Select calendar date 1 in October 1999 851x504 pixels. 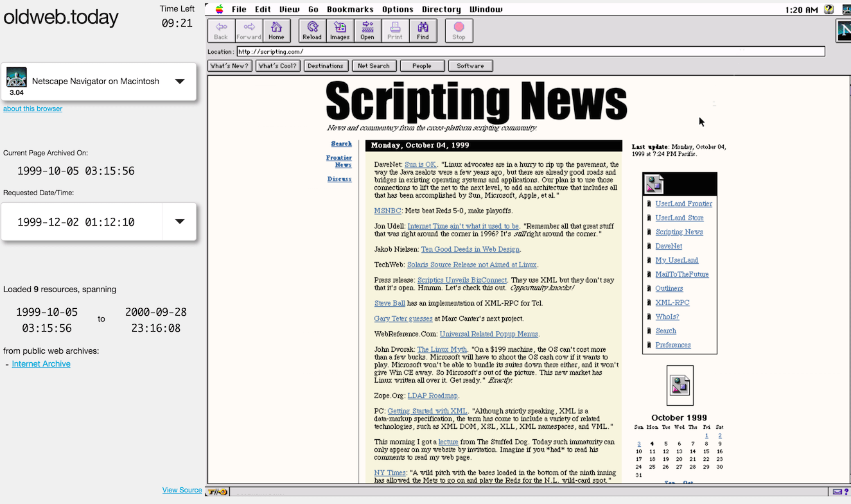pyautogui.click(x=706, y=435)
